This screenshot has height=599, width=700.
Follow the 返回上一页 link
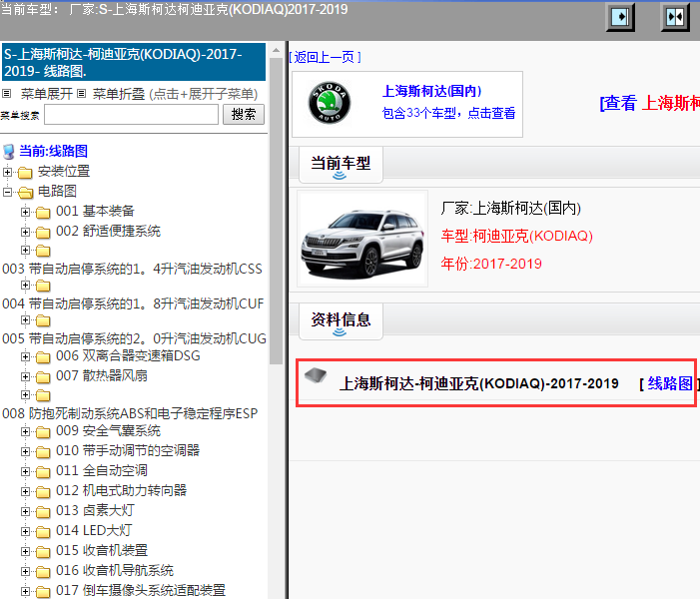(325, 57)
